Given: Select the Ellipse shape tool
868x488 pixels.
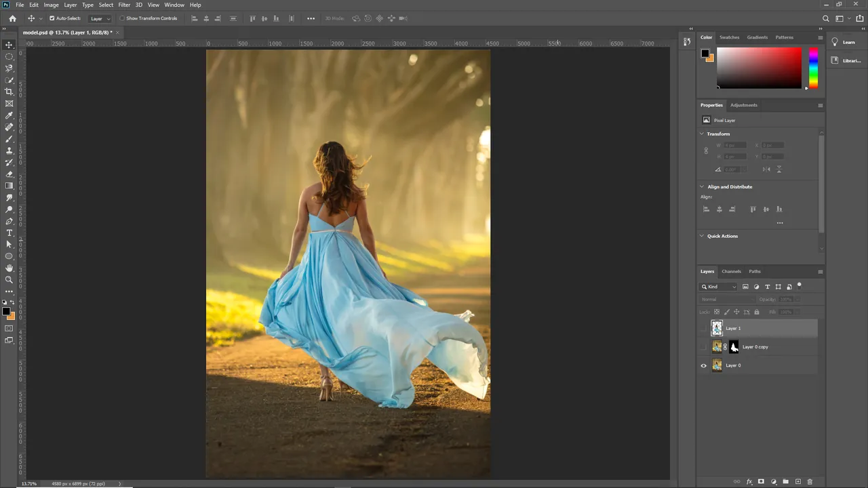Looking at the screenshot, I should tap(9, 256).
